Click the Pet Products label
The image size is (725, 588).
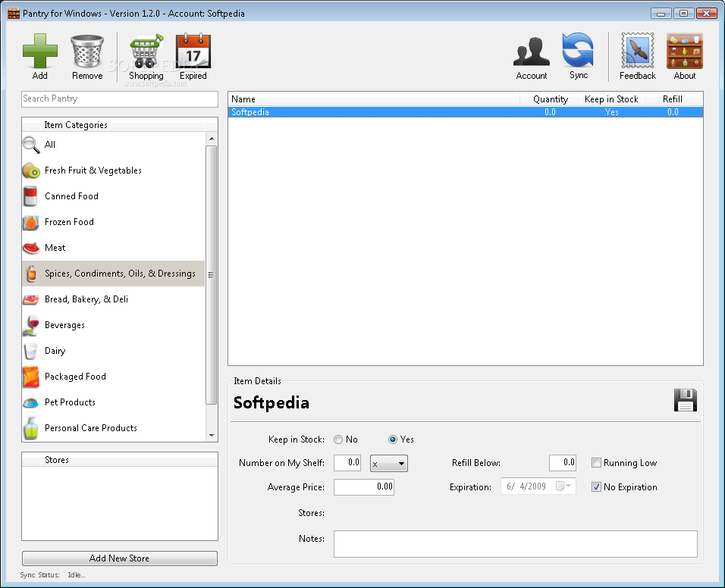pos(70,402)
